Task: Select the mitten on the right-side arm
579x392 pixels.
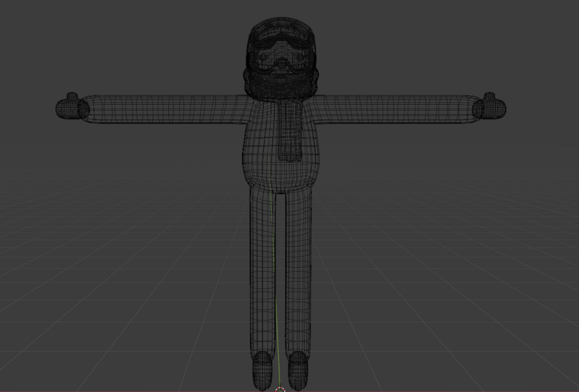Action: point(489,105)
